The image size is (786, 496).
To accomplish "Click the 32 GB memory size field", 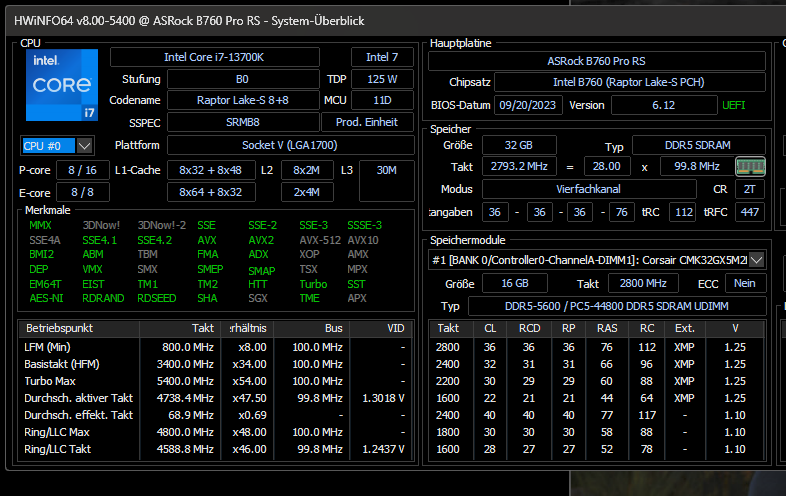I will point(519,145).
